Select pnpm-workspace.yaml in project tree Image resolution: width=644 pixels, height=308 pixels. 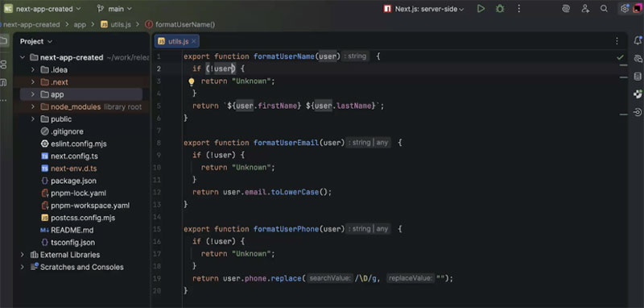pos(85,206)
